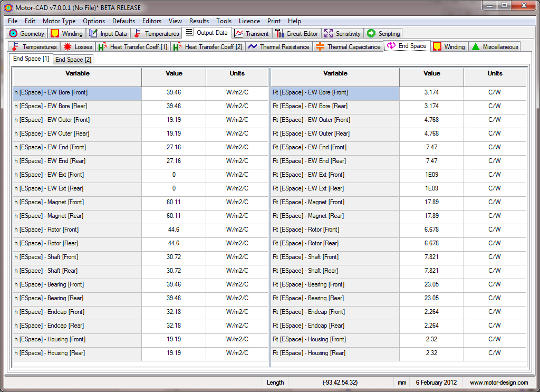Image resolution: width=540 pixels, height=392 pixels.
Task: Click the Length status bar label
Action: (x=275, y=383)
